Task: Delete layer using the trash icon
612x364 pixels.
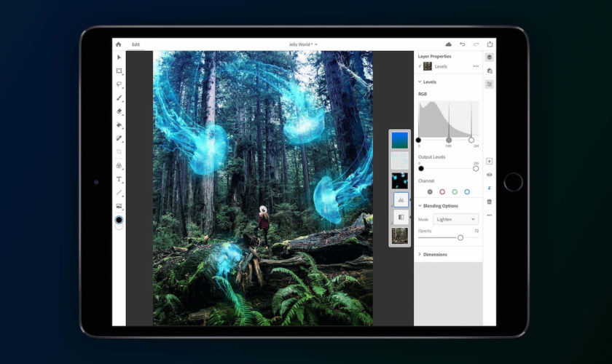Action: (x=489, y=202)
